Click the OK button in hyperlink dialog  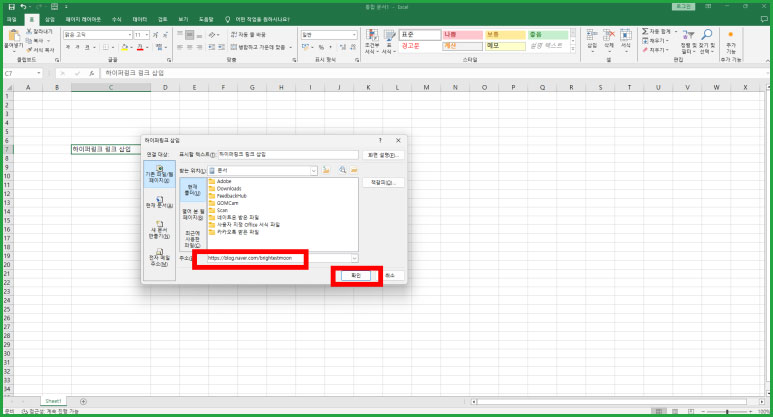pos(356,276)
